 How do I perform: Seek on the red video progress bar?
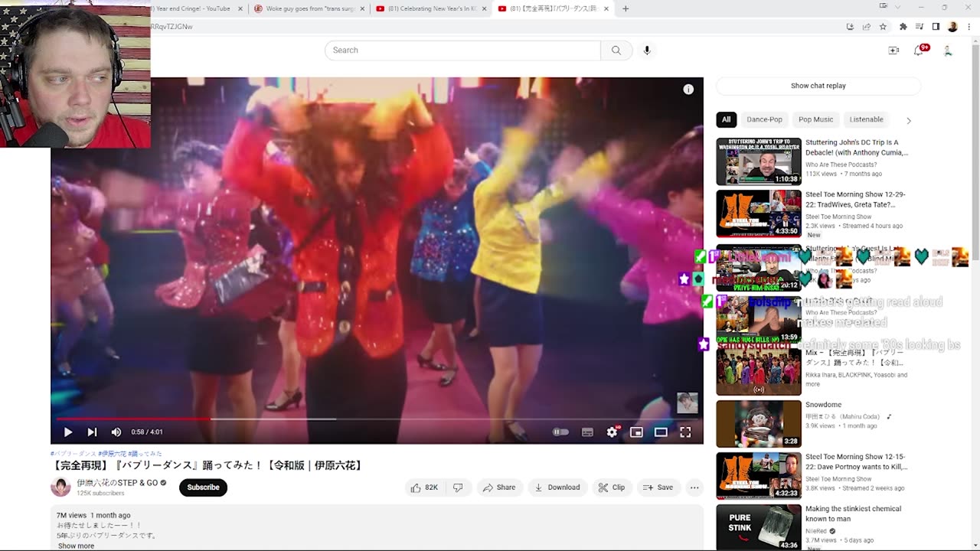(377, 419)
